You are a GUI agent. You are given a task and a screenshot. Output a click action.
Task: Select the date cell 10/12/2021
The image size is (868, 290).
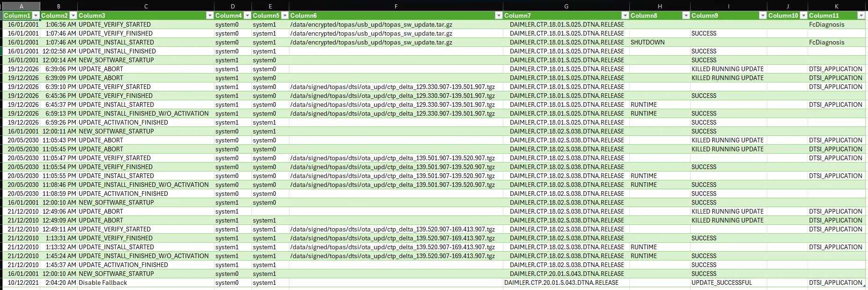click(x=21, y=283)
